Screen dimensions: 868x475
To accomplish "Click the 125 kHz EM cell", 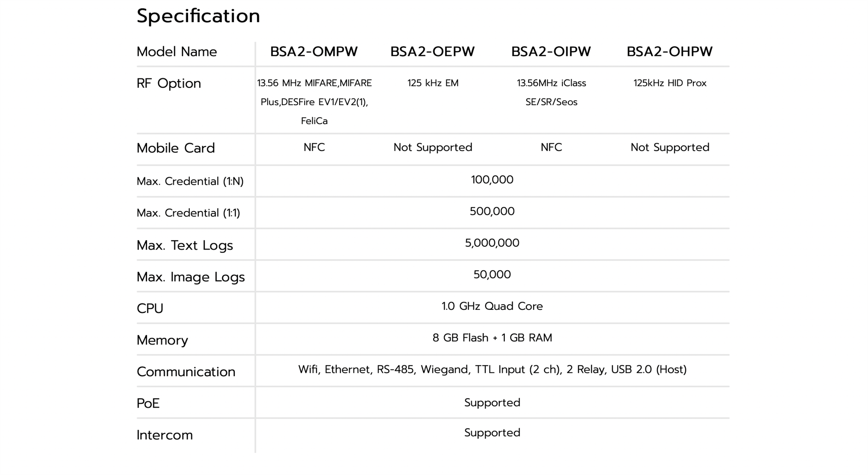I will pyautogui.click(x=433, y=83).
